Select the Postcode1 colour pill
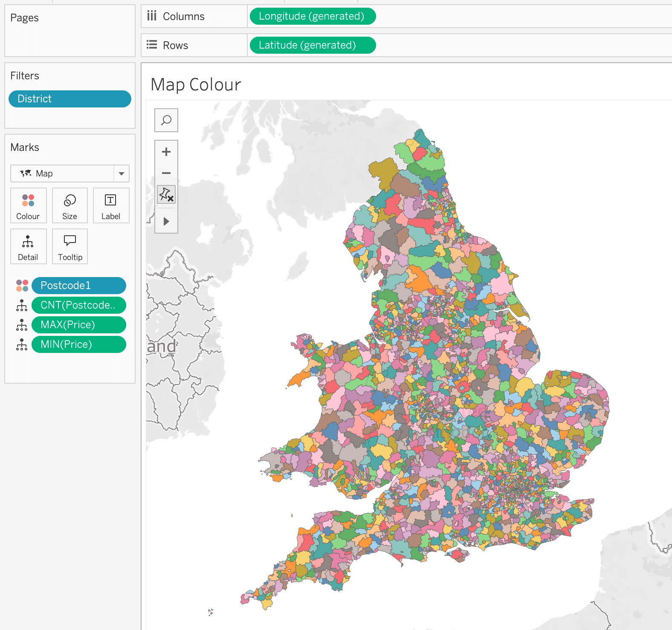Image resolution: width=672 pixels, height=630 pixels. 79,286
